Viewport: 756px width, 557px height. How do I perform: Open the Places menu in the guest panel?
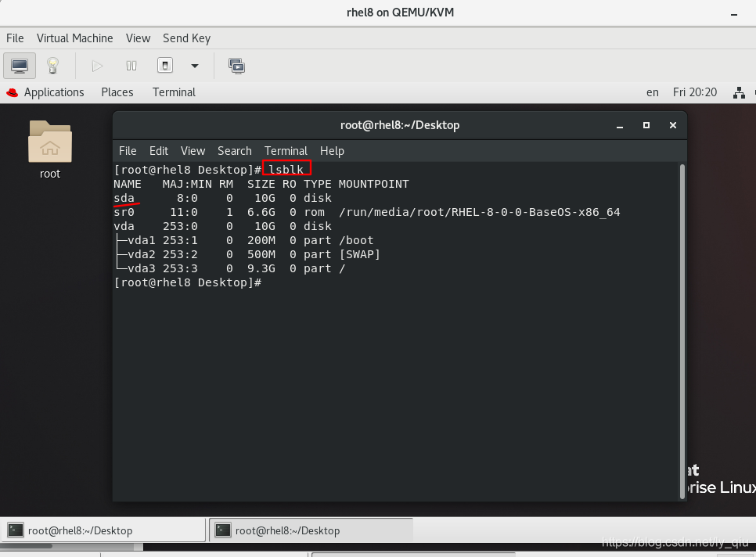click(117, 92)
